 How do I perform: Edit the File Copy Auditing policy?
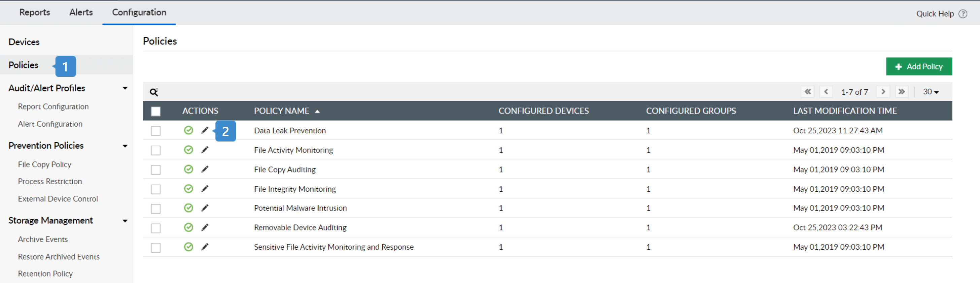point(205,169)
